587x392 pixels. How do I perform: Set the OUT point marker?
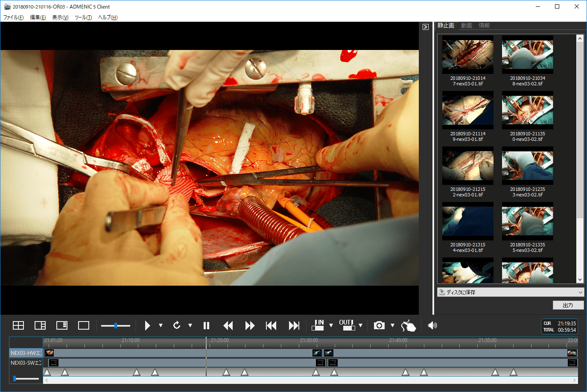point(347,325)
